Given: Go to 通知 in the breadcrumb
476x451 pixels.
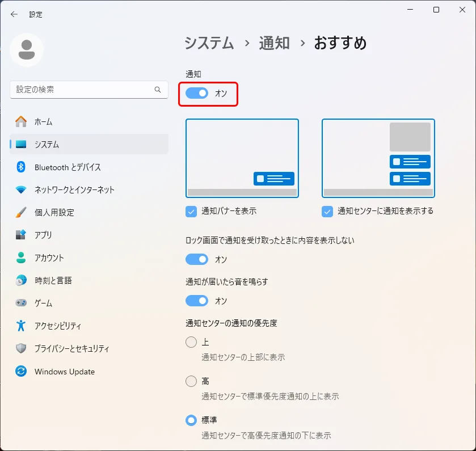Looking at the screenshot, I should 274,43.
